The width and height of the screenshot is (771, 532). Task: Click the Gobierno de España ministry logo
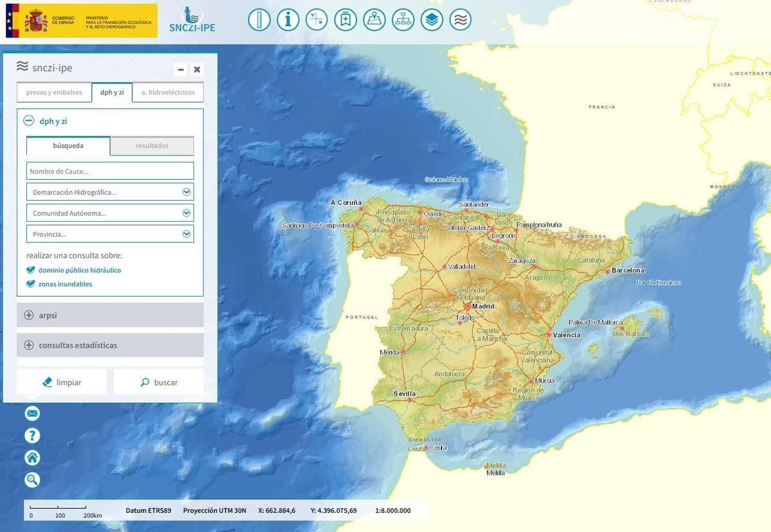[x=82, y=21]
